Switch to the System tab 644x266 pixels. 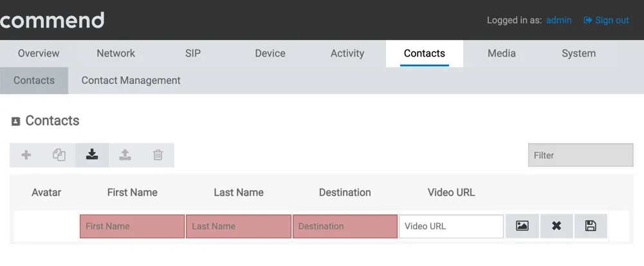[x=579, y=53]
